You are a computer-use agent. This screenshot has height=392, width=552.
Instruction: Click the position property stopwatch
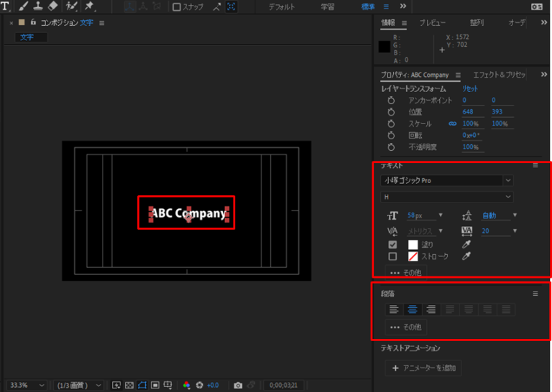pos(392,112)
